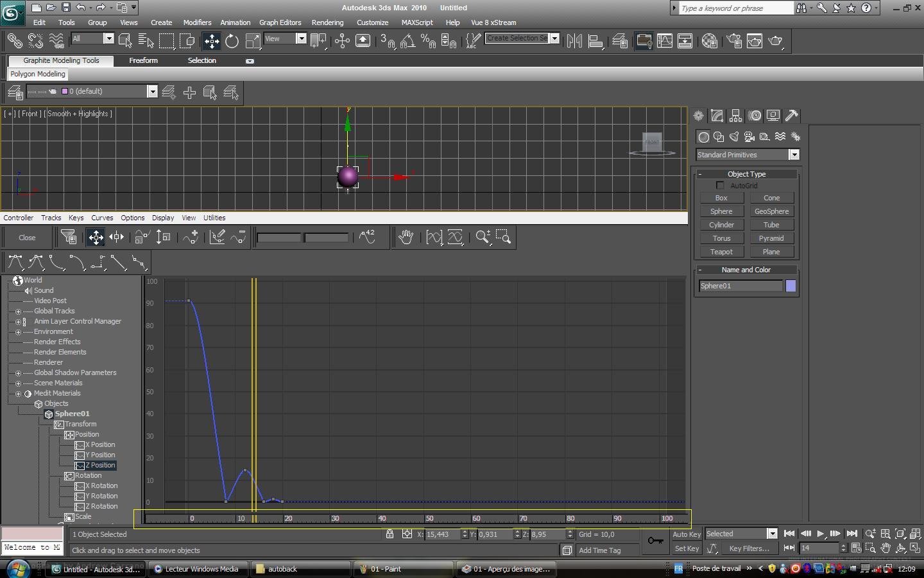Select the Cameras category icon

pyautogui.click(x=749, y=137)
